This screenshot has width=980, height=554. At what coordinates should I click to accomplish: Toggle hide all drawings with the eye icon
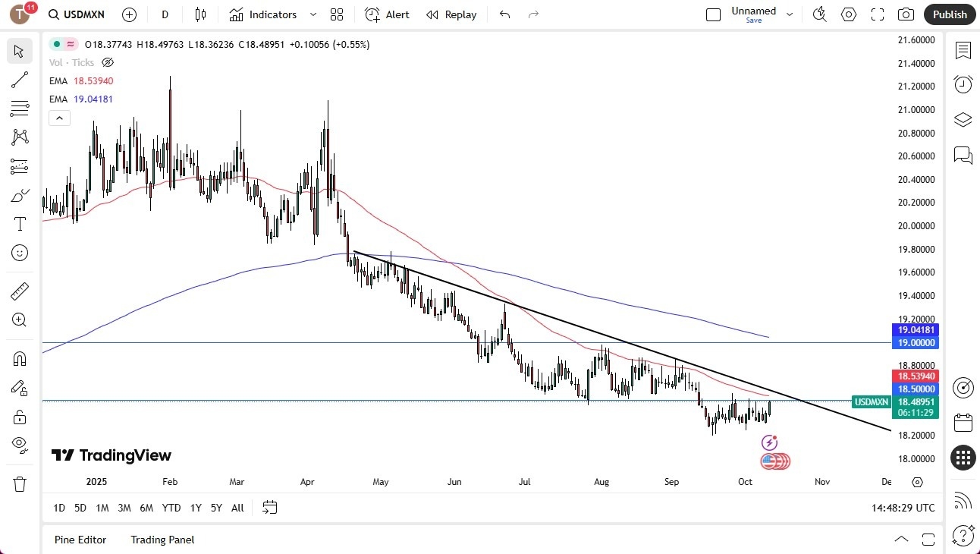19,445
